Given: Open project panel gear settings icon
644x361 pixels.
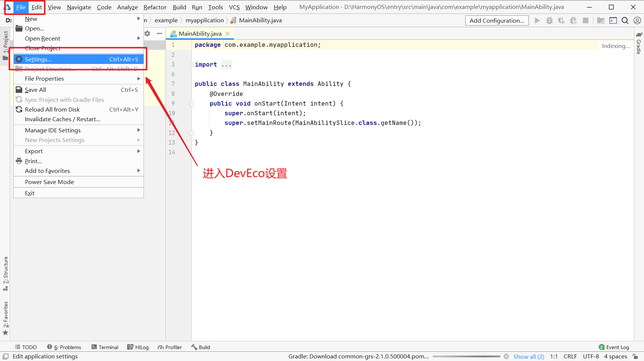Looking at the screenshot, I should click(x=147, y=33).
